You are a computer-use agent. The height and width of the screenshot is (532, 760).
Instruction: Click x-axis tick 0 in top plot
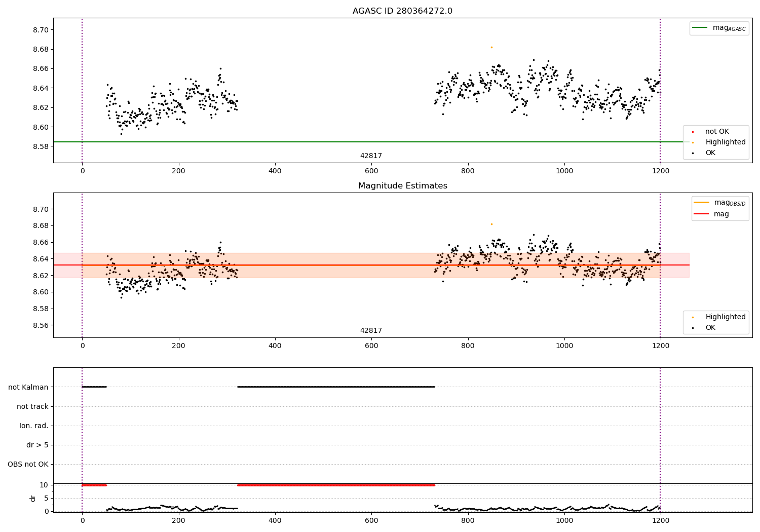pyautogui.click(x=82, y=171)
